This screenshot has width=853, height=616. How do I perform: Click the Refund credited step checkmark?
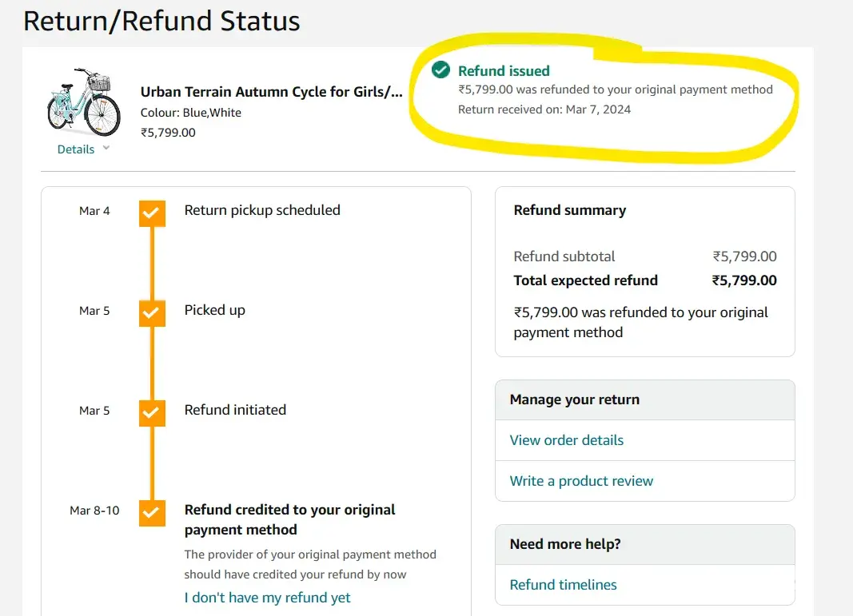[x=152, y=512]
